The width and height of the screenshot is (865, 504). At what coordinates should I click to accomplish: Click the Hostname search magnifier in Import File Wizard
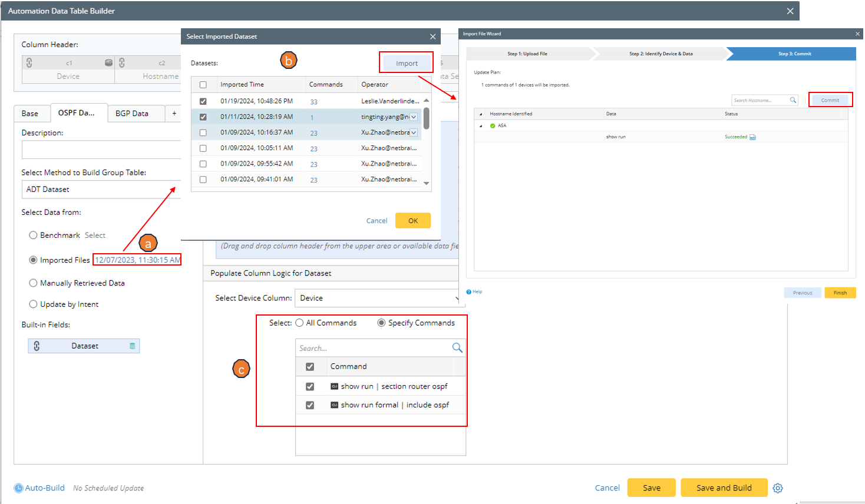(793, 100)
